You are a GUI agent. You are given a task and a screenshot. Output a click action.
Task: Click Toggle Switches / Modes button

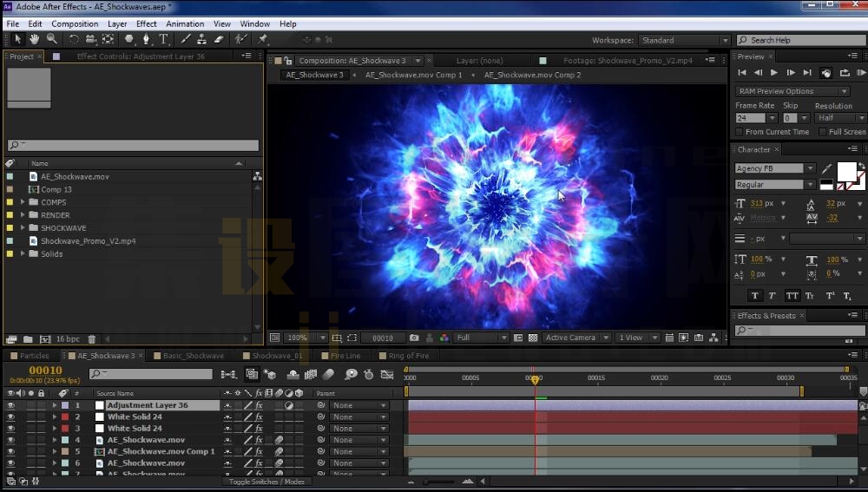[266, 482]
